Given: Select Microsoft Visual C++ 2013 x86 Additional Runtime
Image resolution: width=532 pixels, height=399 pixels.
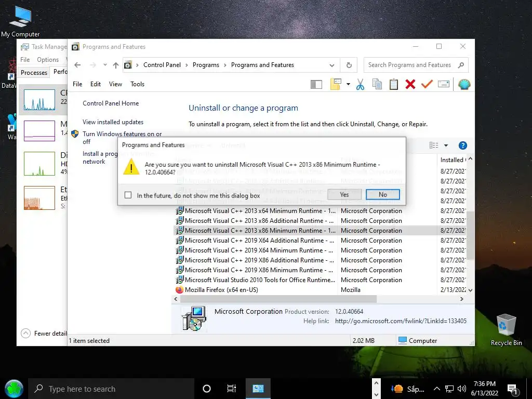Looking at the screenshot, I should [259, 220].
